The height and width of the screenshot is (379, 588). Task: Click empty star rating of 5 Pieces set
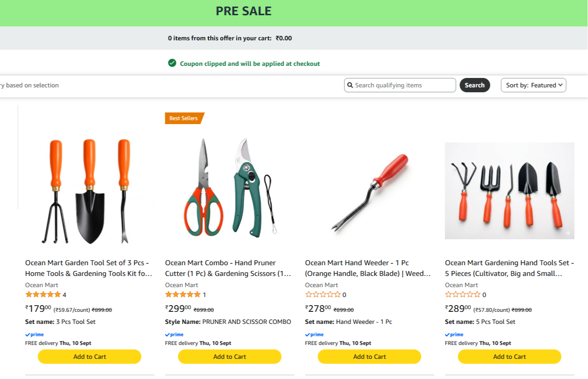pyautogui.click(x=463, y=294)
